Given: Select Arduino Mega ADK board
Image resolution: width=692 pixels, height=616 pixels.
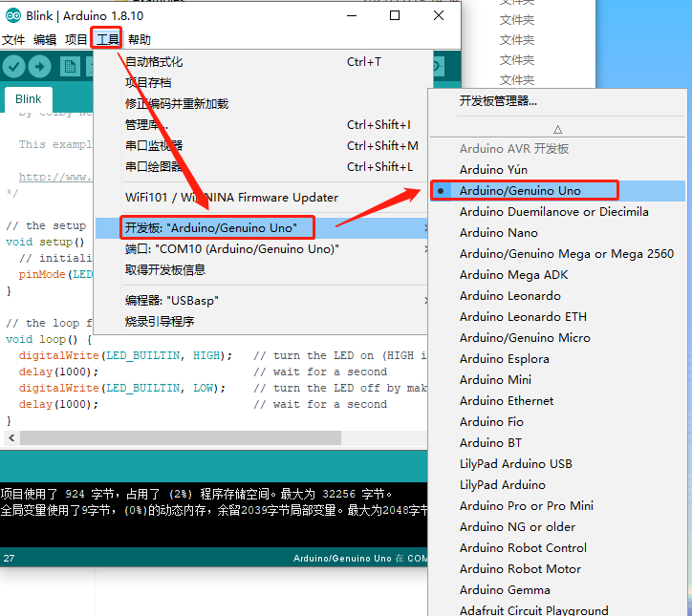Looking at the screenshot, I should (x=558, y=275).
